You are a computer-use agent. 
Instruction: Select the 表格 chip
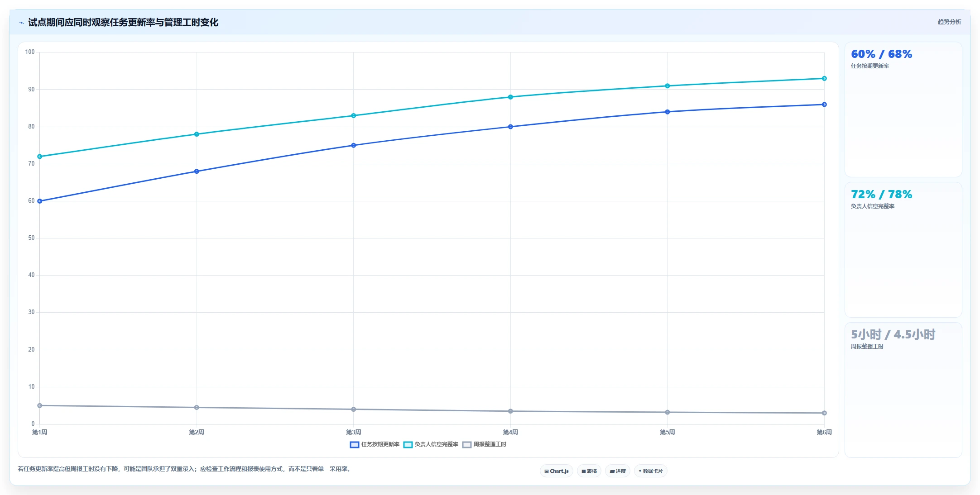click(x=589, y=471)
